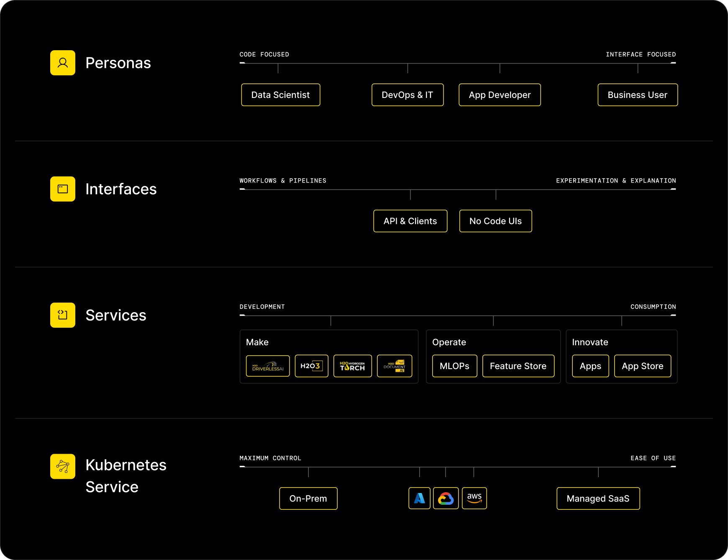Select the H2O-3 logo tile
Image resolution: width=728 pixels, height=560 pixels.
[311, 366]
